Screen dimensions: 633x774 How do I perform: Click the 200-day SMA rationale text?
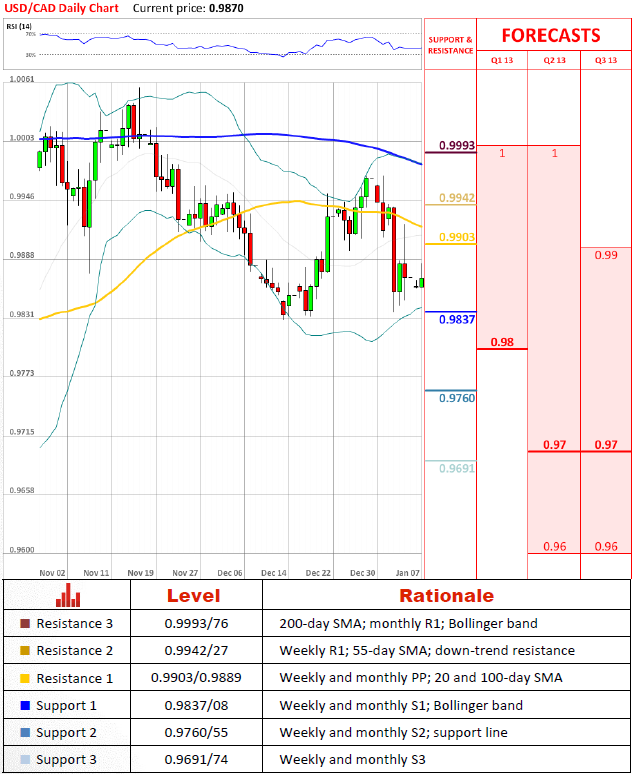point(408,624)
